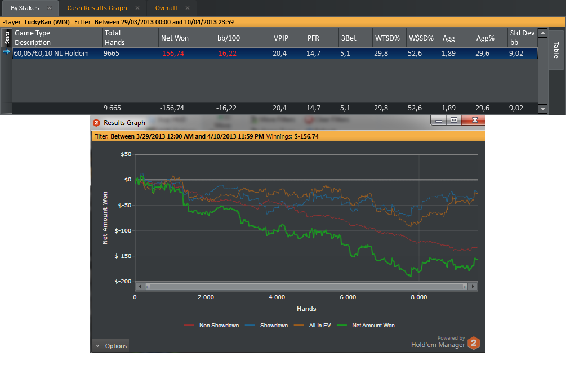The image size is (588, 383).
Task: Click the Results Graph window icon
Action: (x=96, y=123)
